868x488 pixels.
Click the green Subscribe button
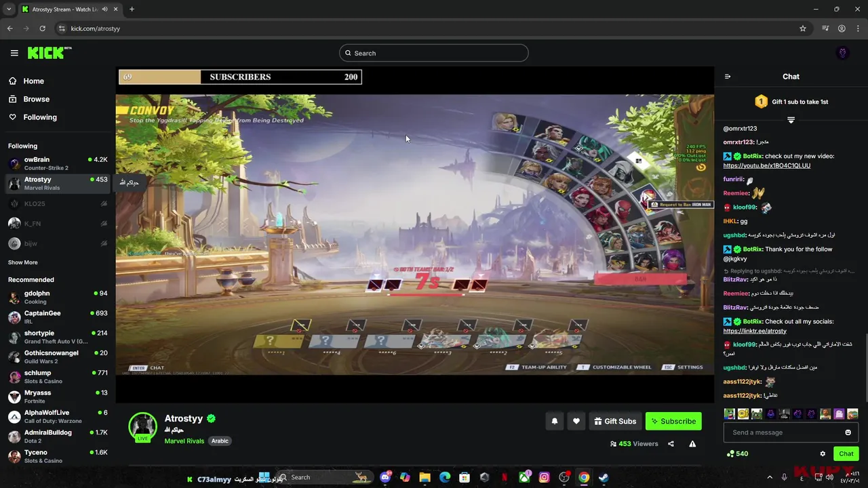[x=673, y=421]
